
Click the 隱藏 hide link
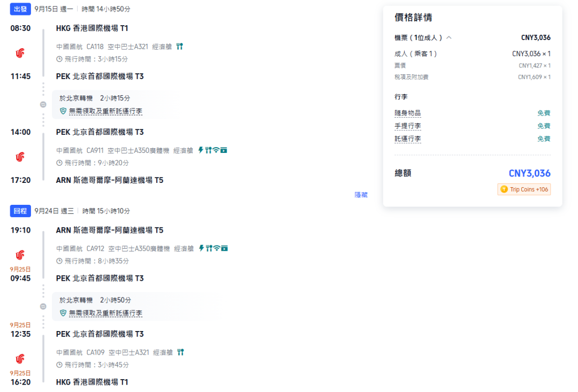click(361, 195)
